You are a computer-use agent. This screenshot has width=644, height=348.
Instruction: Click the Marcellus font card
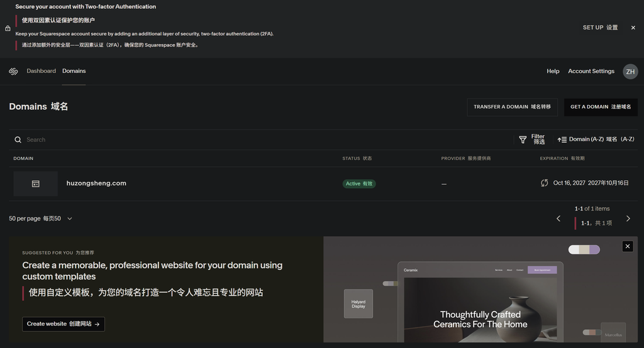pos(613,333)
